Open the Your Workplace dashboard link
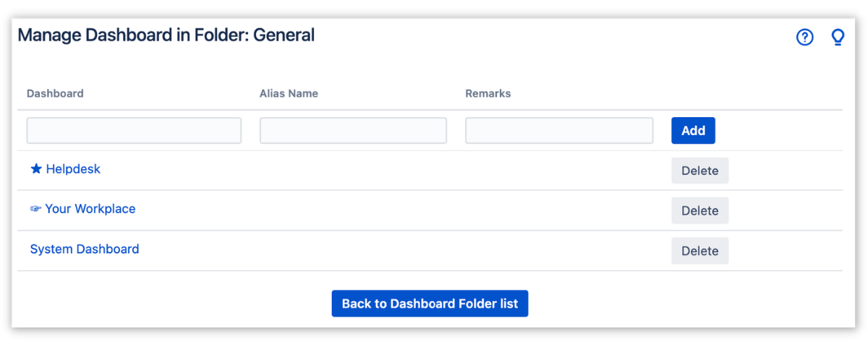 pos(90,209)
